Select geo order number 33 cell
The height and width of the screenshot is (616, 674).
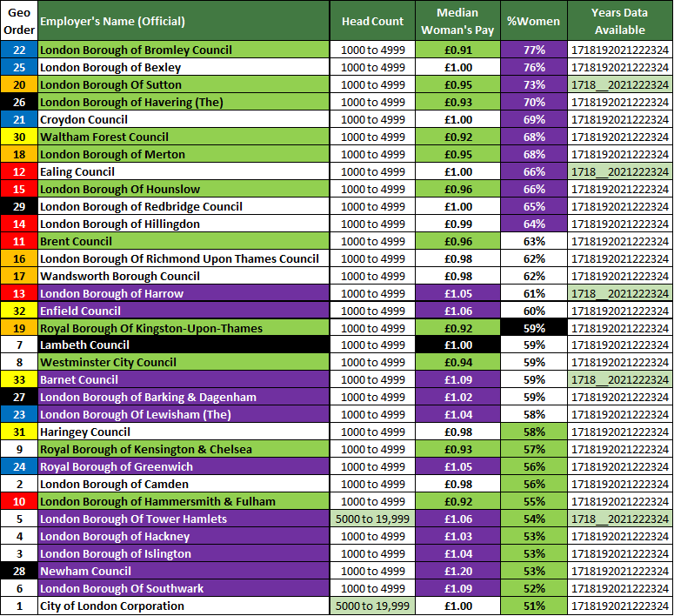(19, 380)
